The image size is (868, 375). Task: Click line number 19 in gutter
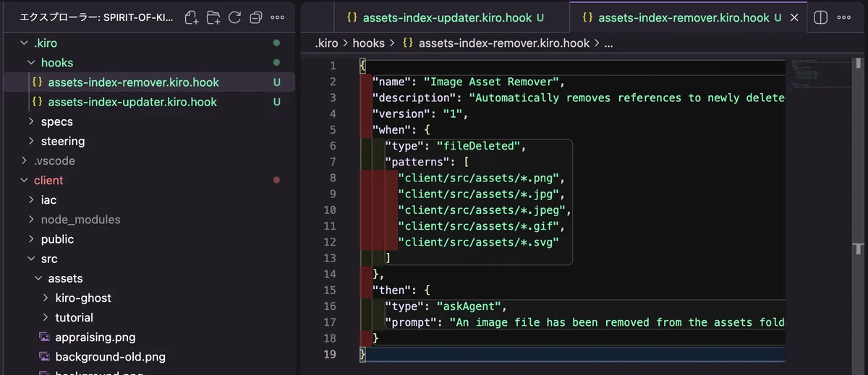click(330, 354)
